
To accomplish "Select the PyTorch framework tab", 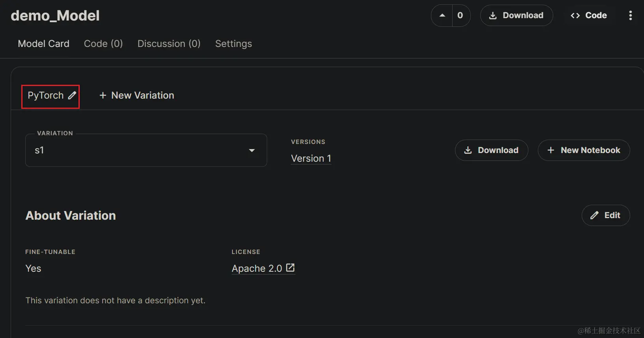I will point(45,95).
